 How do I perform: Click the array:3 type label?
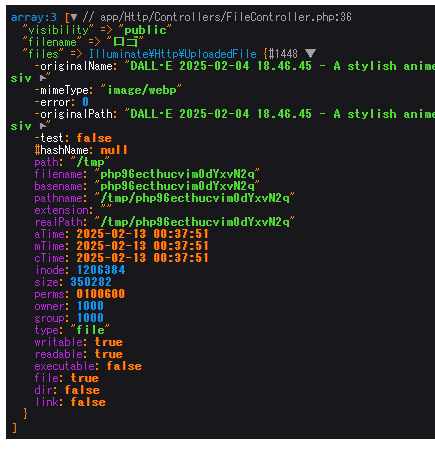34,17
